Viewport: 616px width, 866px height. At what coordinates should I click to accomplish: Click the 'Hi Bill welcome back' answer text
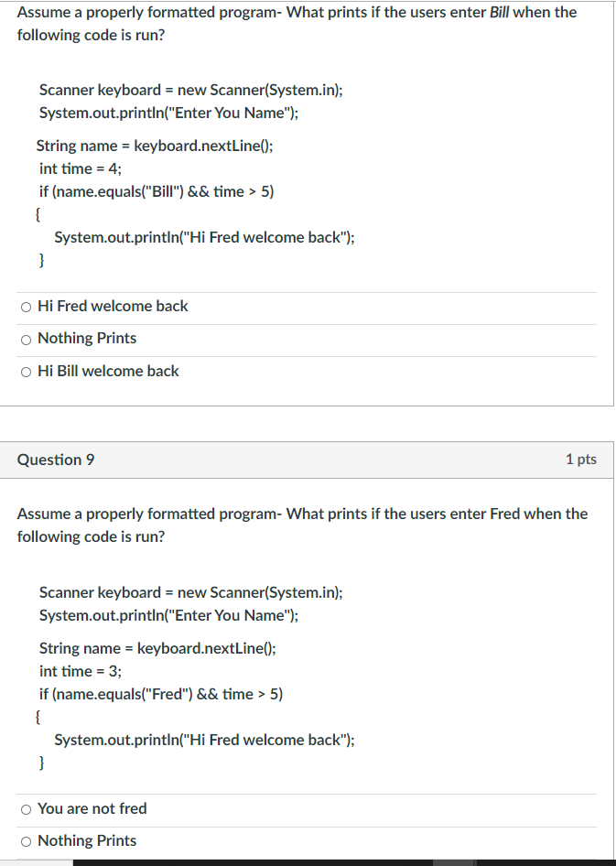pos(107,371)
